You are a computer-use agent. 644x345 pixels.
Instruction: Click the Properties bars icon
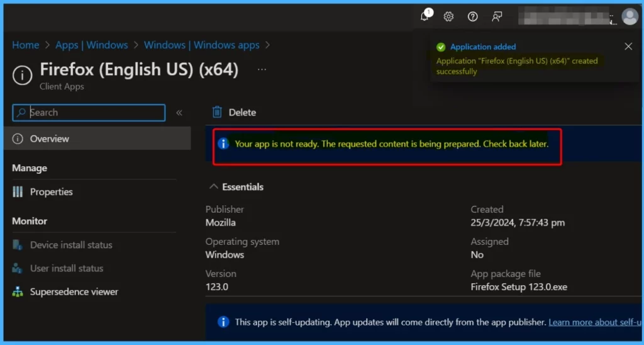pos(18,191)
